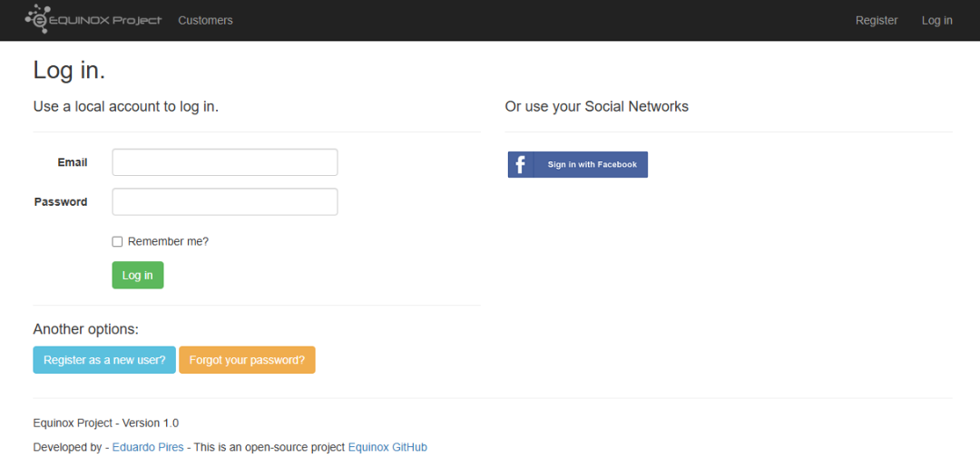Open the Customers menu item
This screenshot has height=468, width=980.
coord(205,20)
